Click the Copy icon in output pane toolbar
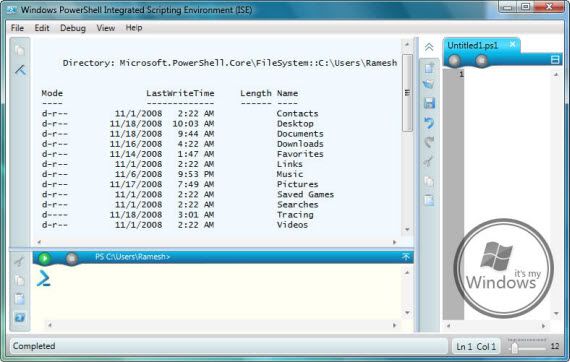 point(20,50)
